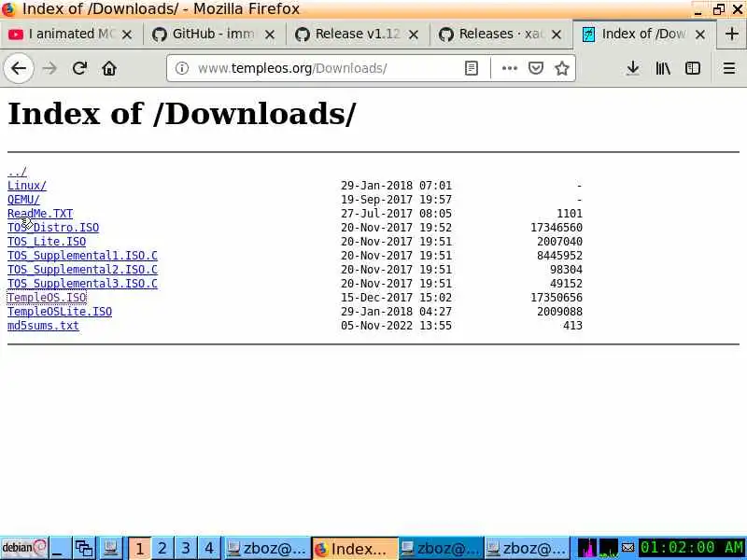Open the Library icon

663,68
